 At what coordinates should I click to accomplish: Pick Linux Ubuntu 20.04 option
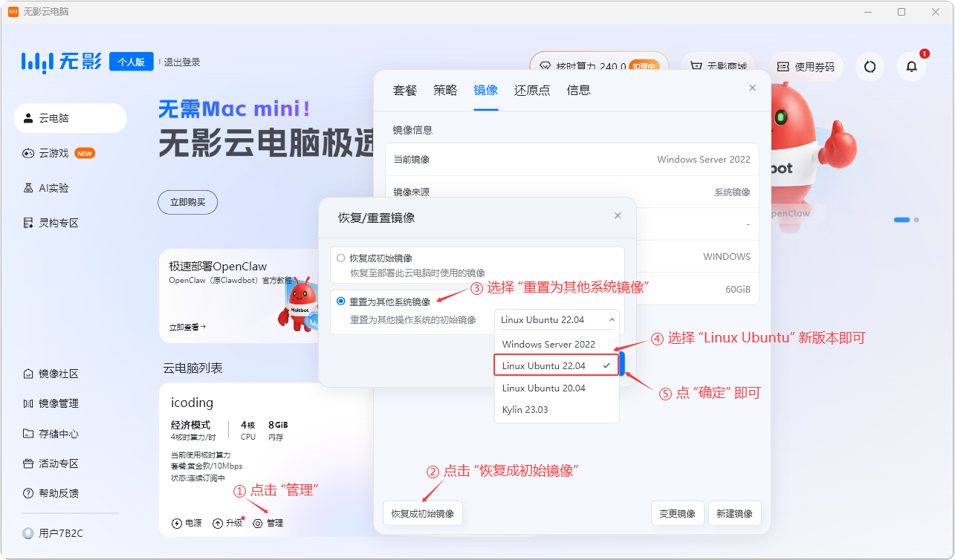(543, 388)
